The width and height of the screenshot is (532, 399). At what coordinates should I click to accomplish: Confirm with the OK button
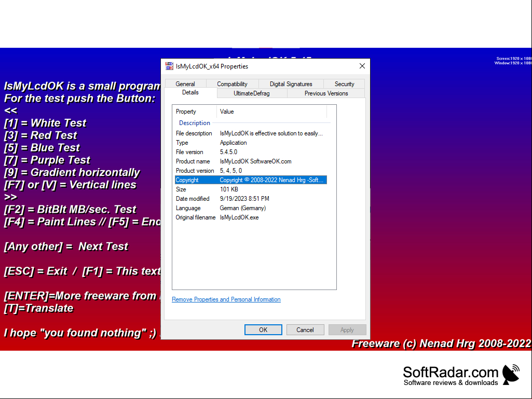pyautogui.click(x=263, y=330)
